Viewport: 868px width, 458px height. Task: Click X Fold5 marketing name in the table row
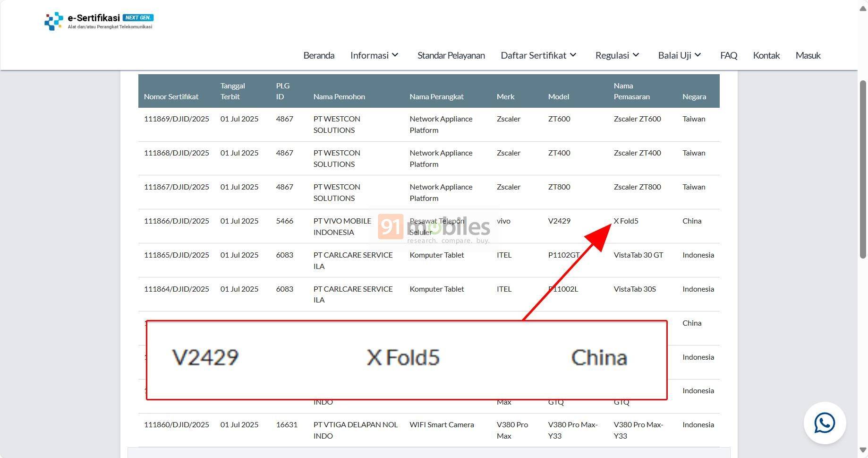[x=626, y=221]
